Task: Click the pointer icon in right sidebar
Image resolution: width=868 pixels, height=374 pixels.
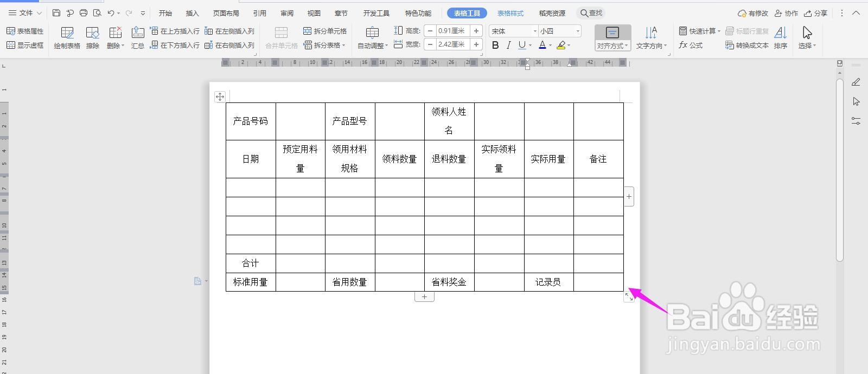Action: click(856, 101)
